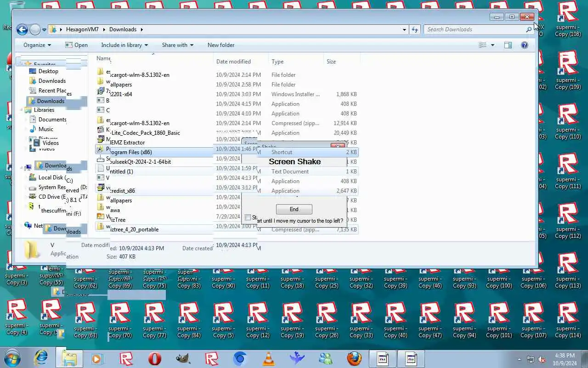The height and width of the screenshot is (368, 588).
Task: Open the Organize dropdown menu
Action: 37,45
